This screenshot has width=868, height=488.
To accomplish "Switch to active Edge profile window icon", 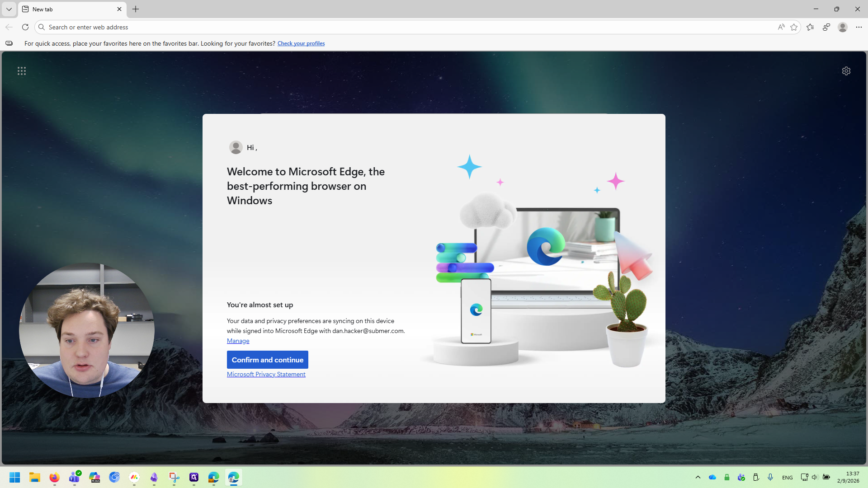I will (x=234, y=477).
